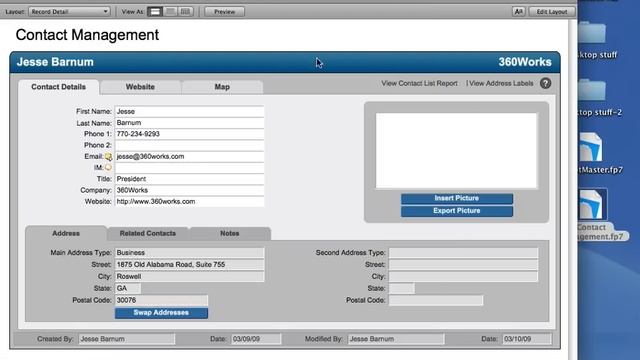Screen dimensions: 640x360
Task: Click the second address City field
Action: (x=463, y=276)
